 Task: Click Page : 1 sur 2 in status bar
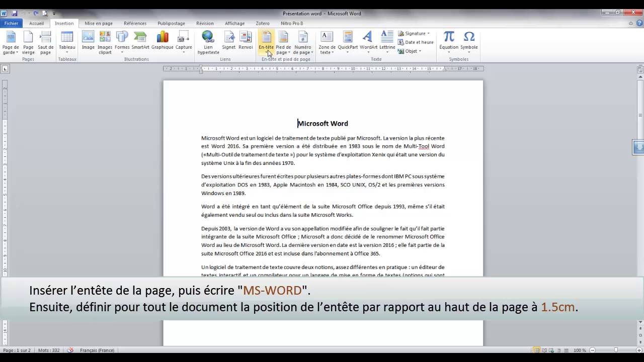[x=17, y=350]
